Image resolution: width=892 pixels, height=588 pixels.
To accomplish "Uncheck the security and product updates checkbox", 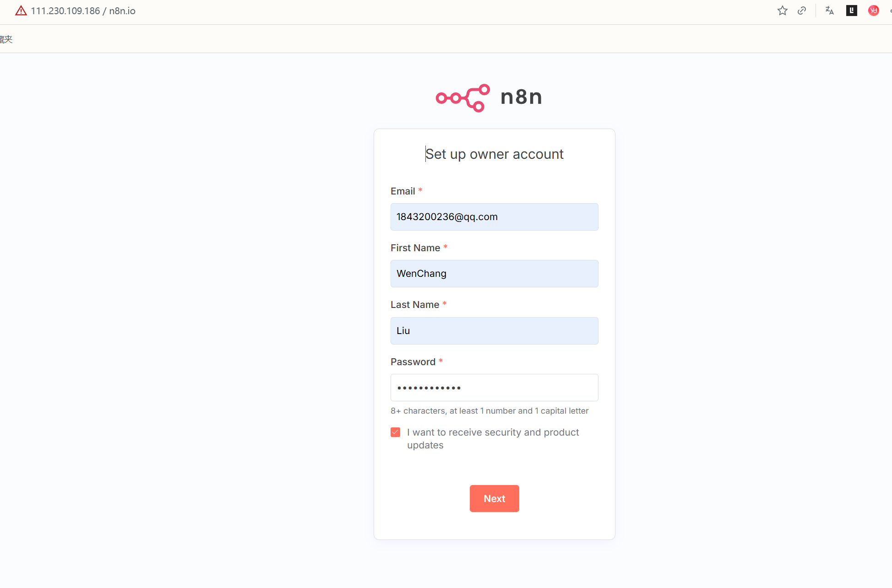I will click(396, 432).
